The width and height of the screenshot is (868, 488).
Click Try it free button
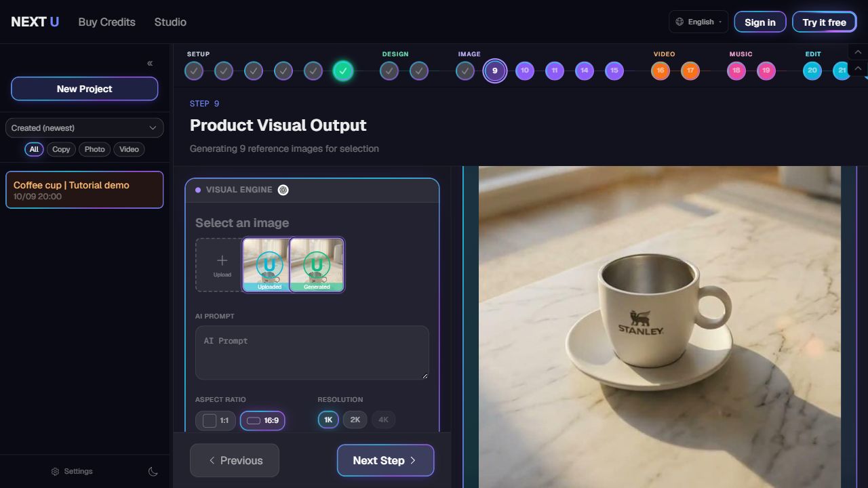pos(825,22)
